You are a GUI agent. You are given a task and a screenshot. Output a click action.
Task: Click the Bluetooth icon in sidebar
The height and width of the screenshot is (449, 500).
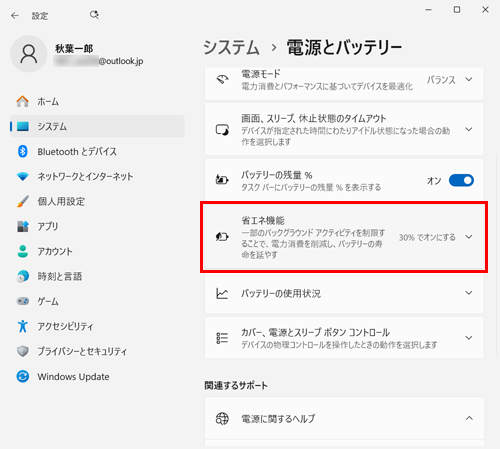23,151
